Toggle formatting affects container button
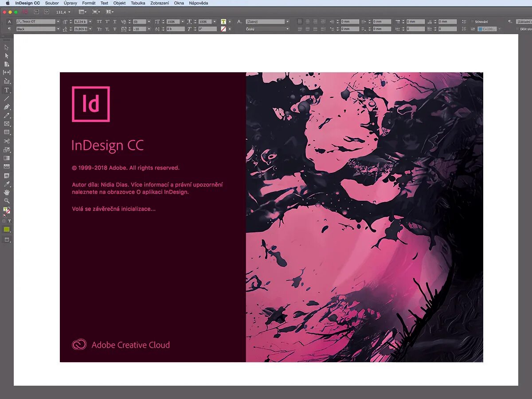Viewport: 532px width, 399px height. click(x=4, y=220)
